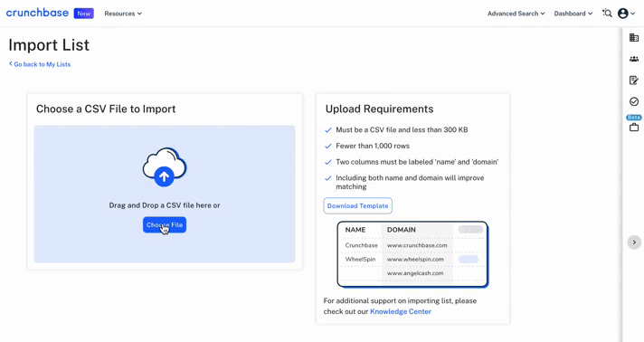Click the name and domain template preview
This screenshot has width=644, height=342.
tap(412, 254)
